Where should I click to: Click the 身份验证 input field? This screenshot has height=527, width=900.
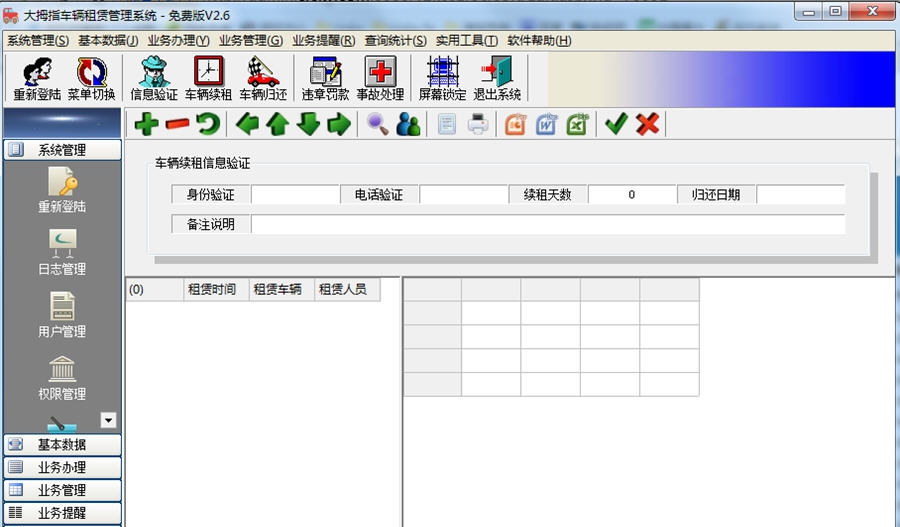pos(296,195)
